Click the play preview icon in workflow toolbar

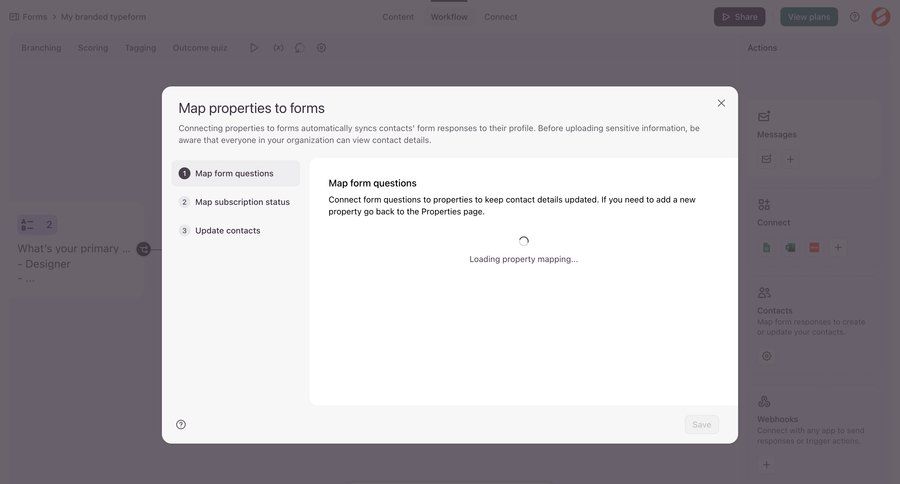tap(254, 48)
